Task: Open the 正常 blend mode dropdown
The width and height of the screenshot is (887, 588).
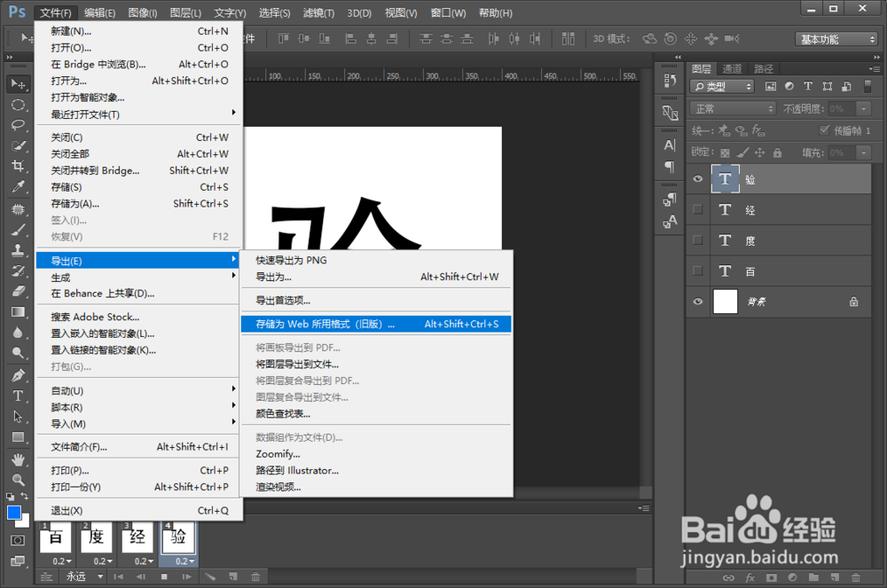Action: (734, 108)
